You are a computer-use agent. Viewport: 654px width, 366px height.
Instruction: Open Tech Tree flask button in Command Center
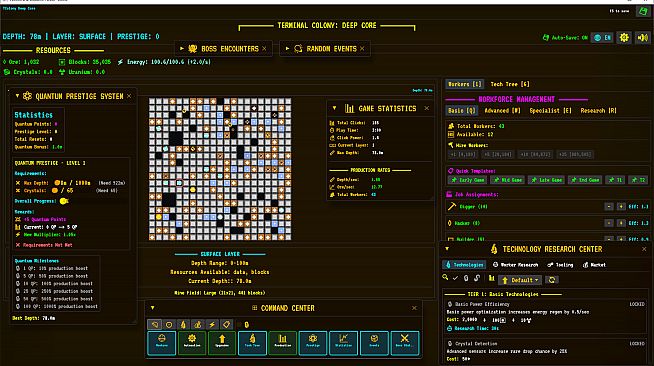[252, 343]
